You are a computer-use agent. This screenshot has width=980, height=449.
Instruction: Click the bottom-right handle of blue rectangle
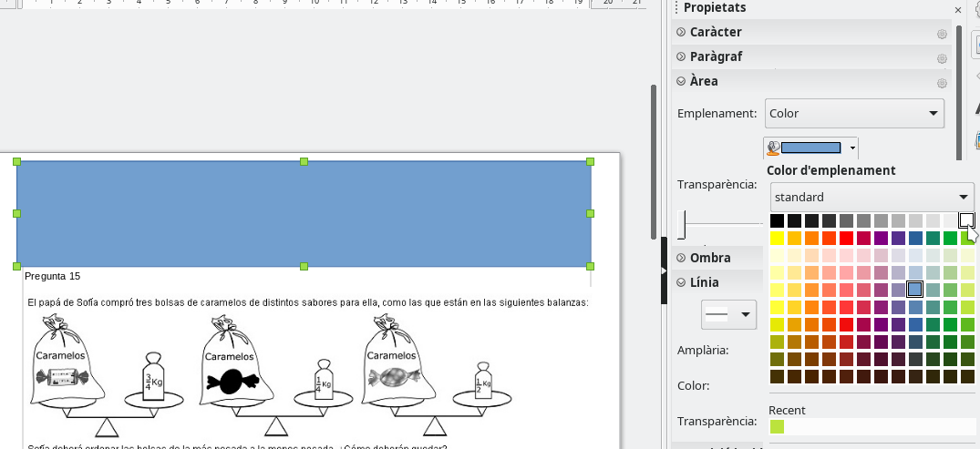click(x=590, y=266)
